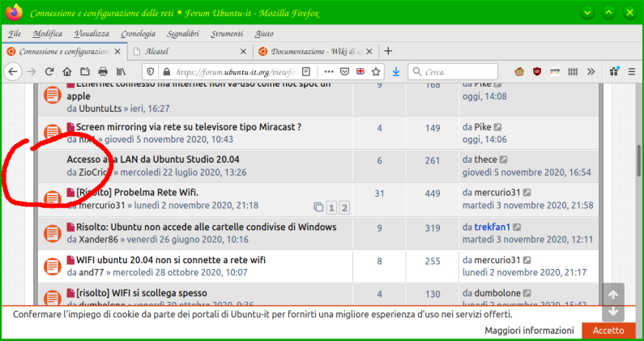Viewport: 644px width, 341px height.
Task: Select the Connessione e configurazione tab
Action: click(x=65, y=52)
